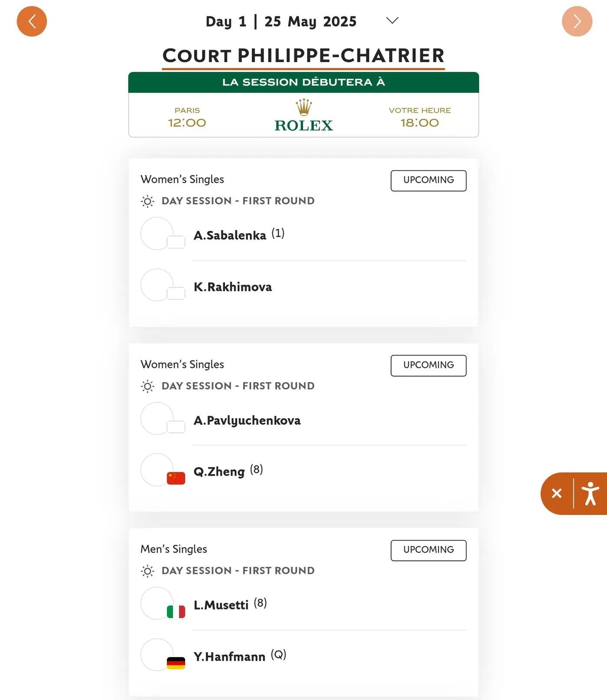The height and width of the screenshot is (700, 607).
Task: Click A.Sabalenka's avatar placeholder
Action: point(157,234)
